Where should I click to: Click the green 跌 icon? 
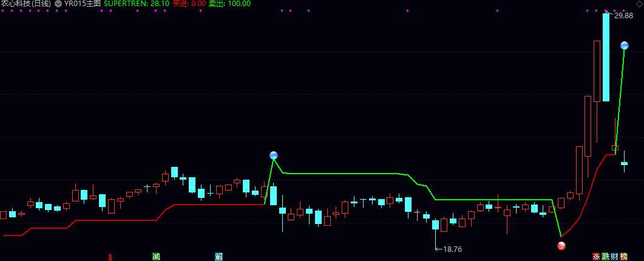(x=605, y=257)
